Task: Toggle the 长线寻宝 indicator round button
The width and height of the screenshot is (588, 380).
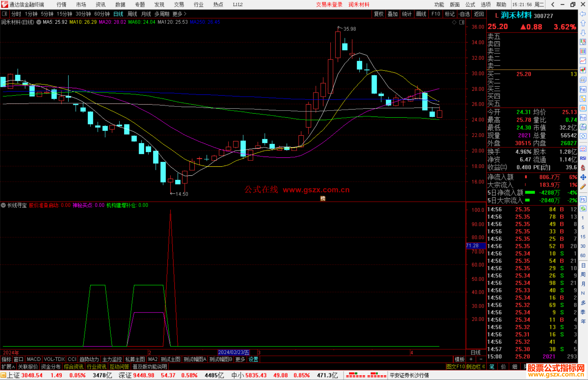Action: pyautogui.click(x=3, y=205)
